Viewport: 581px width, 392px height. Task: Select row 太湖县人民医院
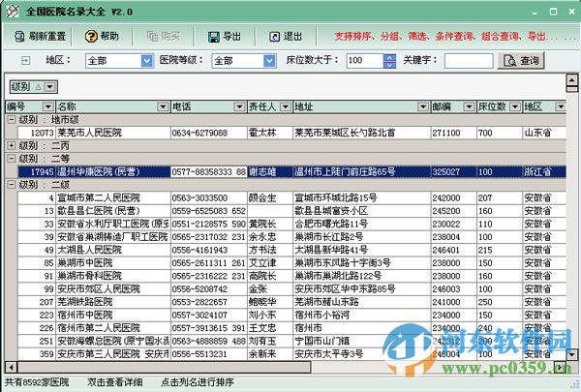click(x=292, y=250)
